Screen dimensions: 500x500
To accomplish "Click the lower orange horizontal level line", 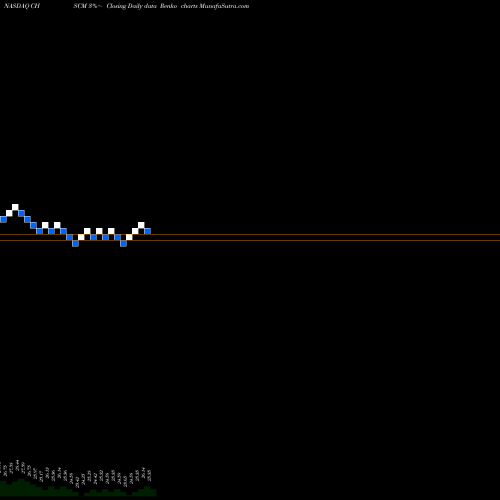I will coord(250,240).
